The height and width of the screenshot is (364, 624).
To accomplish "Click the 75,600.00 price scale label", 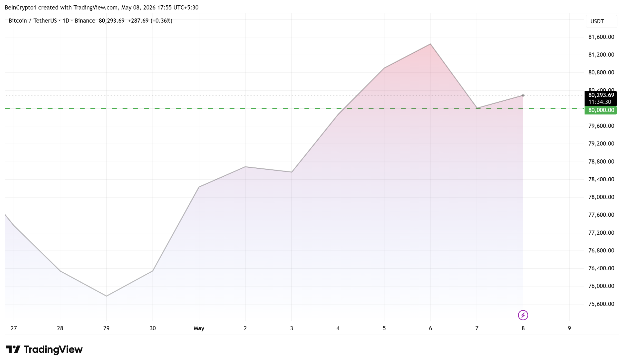I will (x=601, y=304).
